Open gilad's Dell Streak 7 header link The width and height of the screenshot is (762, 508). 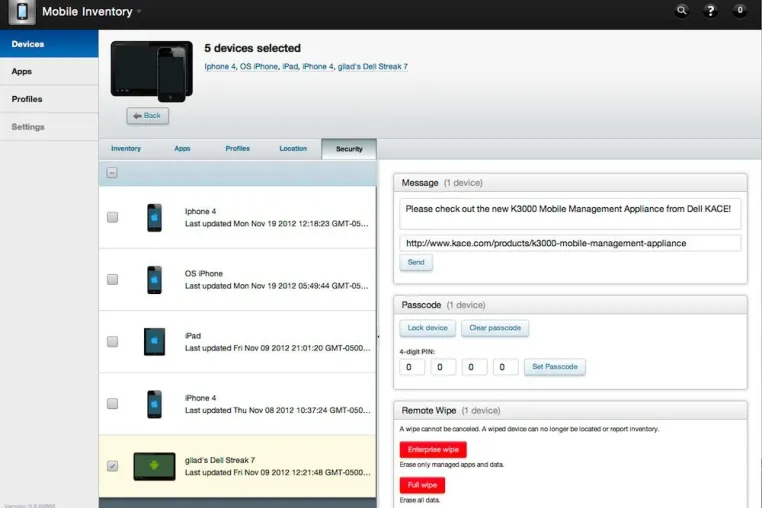tap(373, 67)
